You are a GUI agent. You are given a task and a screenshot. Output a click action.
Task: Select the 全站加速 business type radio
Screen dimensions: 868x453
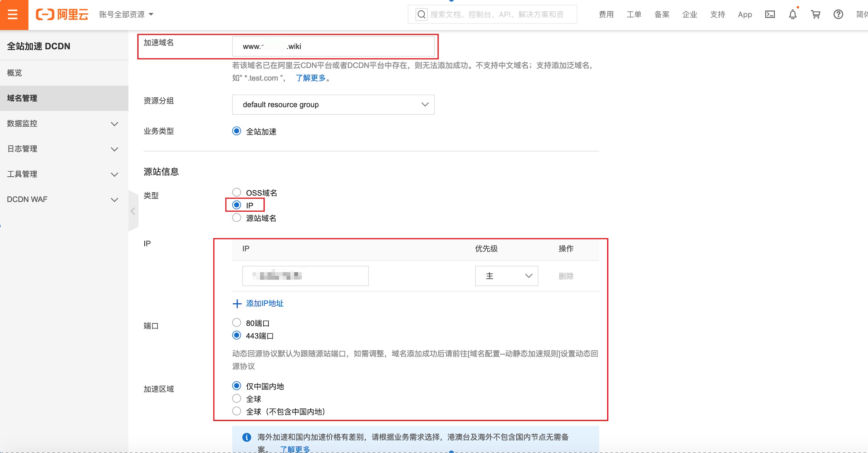(237, 131)
